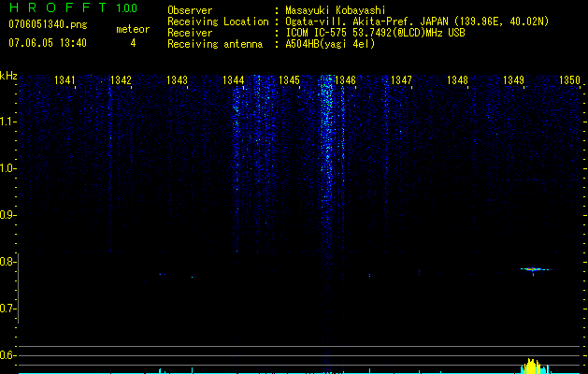Image resolution: width=588 pixels, height=374 pixels.
Task: Click the 0.6 kHz axis label
Action: (x=7, y=355)
